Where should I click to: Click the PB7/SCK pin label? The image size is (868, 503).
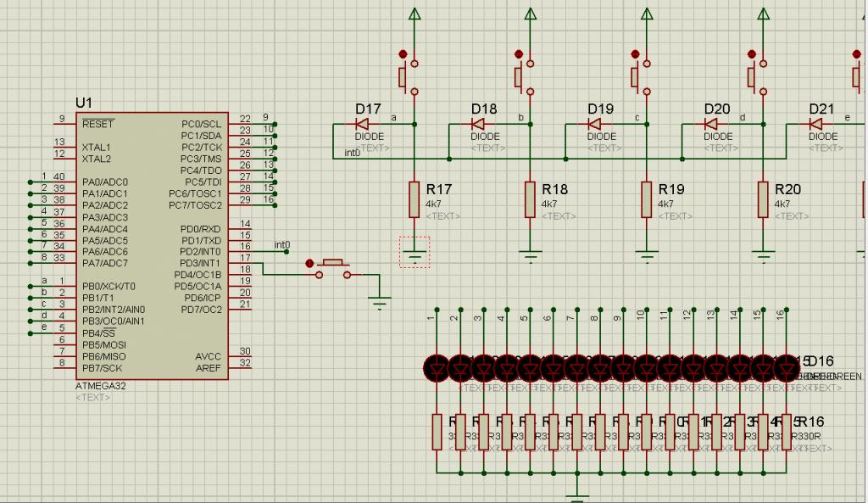(x=102, y=368)
